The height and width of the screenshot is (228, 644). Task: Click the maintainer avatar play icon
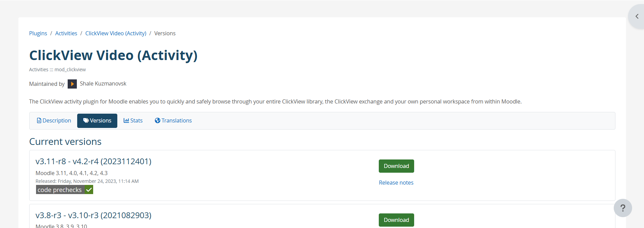(x=72, y=84)
